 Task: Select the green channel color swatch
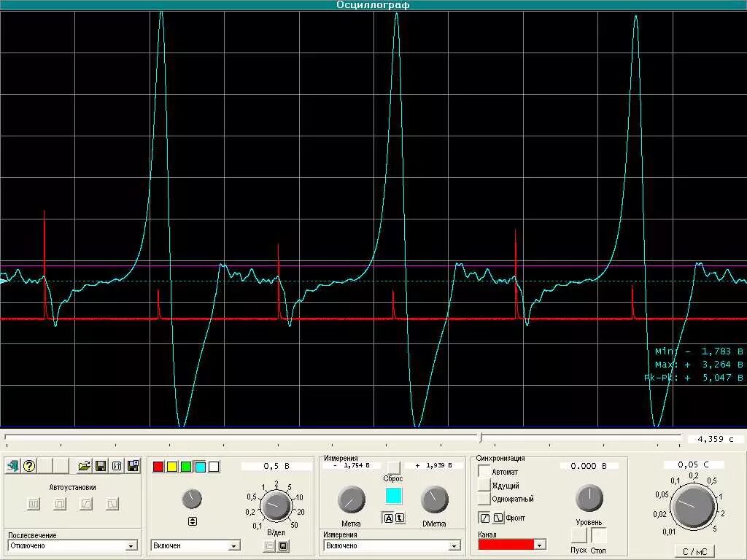[x=186, y=467]
